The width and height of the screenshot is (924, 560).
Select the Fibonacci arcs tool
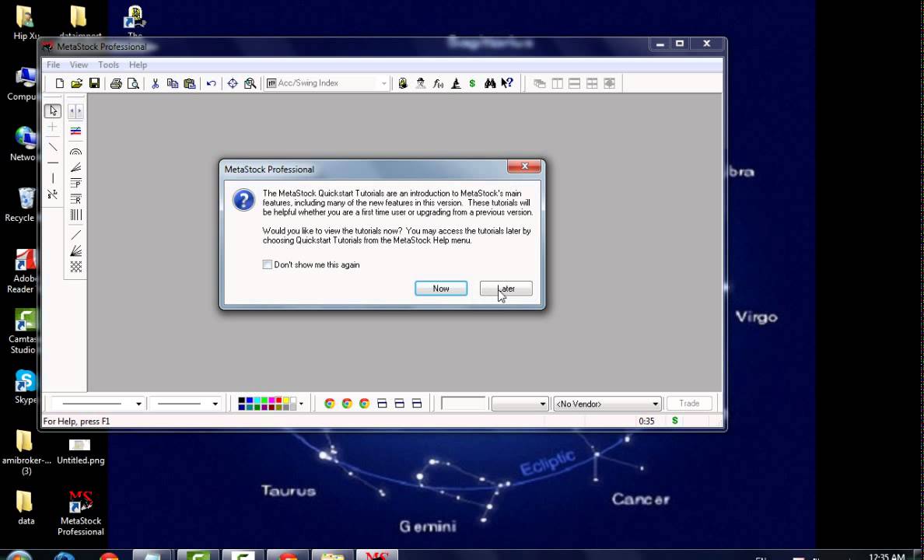coord(75,152)
